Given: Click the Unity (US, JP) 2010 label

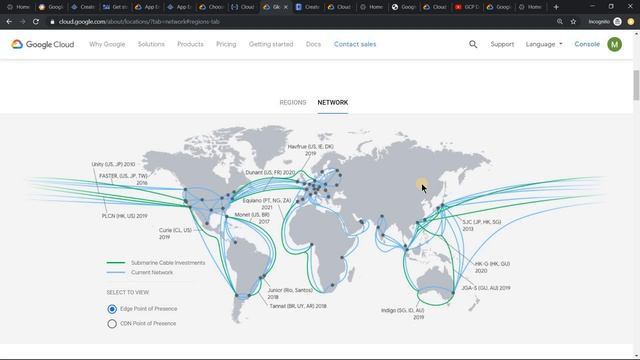Looking at the screenshot, I should 113,164.
